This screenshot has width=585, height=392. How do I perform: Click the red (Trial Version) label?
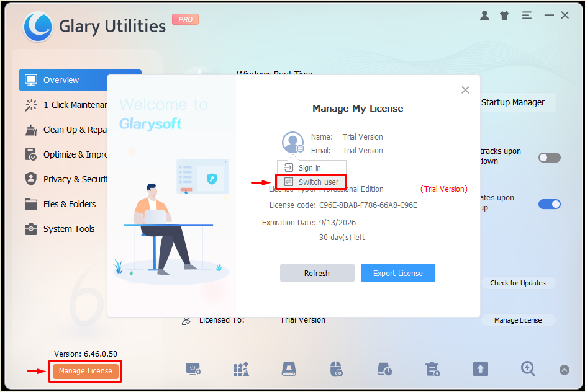pos(443,189)
